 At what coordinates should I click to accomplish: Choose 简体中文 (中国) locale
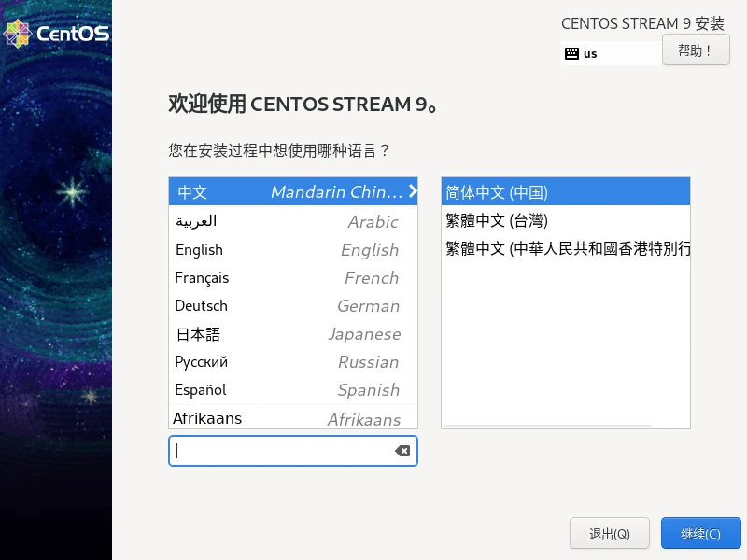coord(566,192)
